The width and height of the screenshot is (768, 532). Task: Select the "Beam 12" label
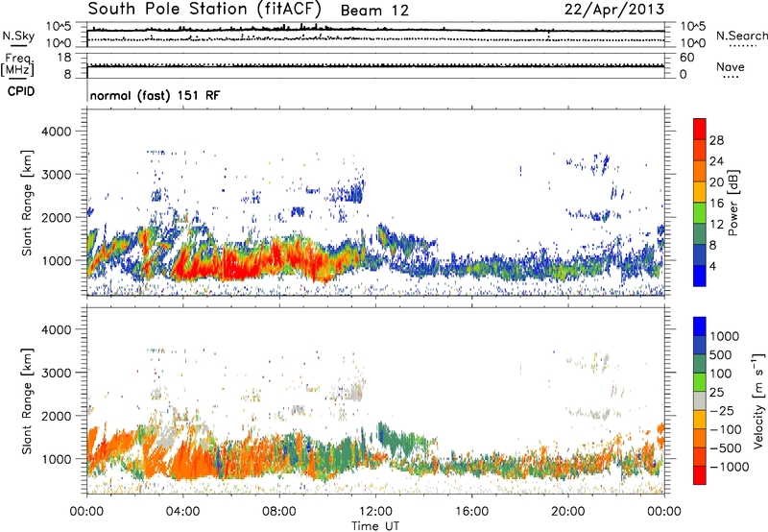(374, 11)
